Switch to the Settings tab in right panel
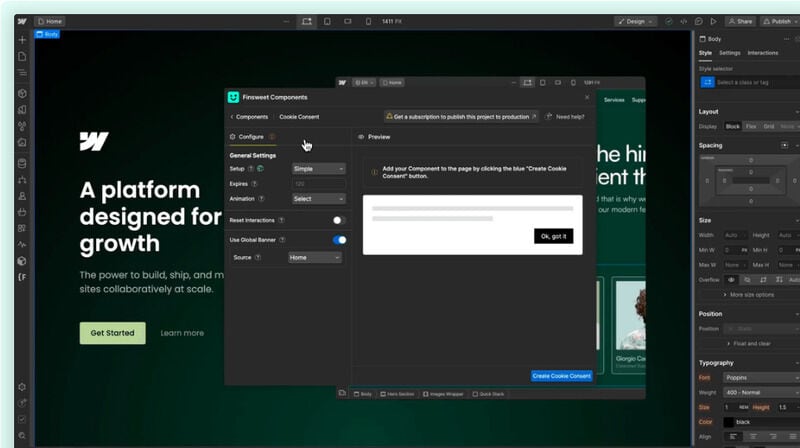800x448 pixels. coord(730,53)
